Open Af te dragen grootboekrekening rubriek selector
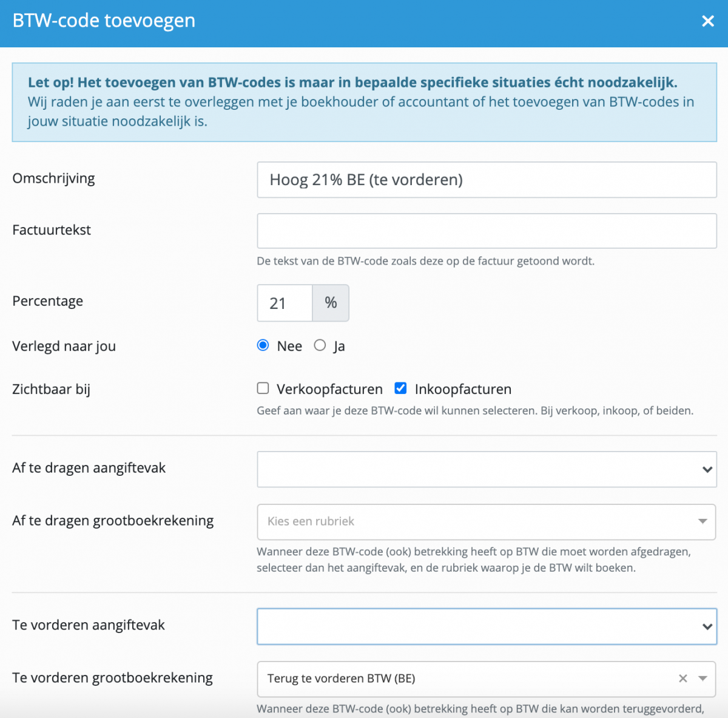The image size is (728, 718). [487, 522]
